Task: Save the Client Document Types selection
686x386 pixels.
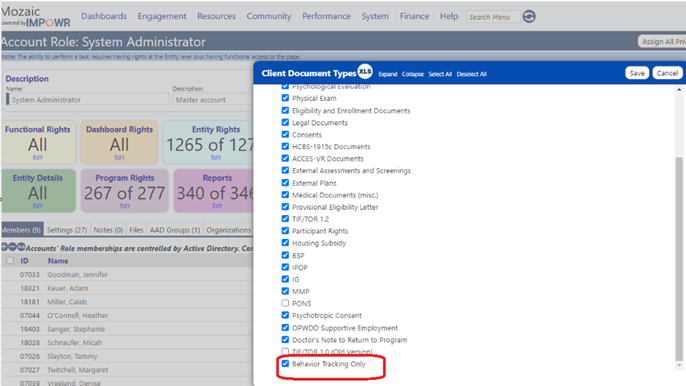Action: coord(637,73)
